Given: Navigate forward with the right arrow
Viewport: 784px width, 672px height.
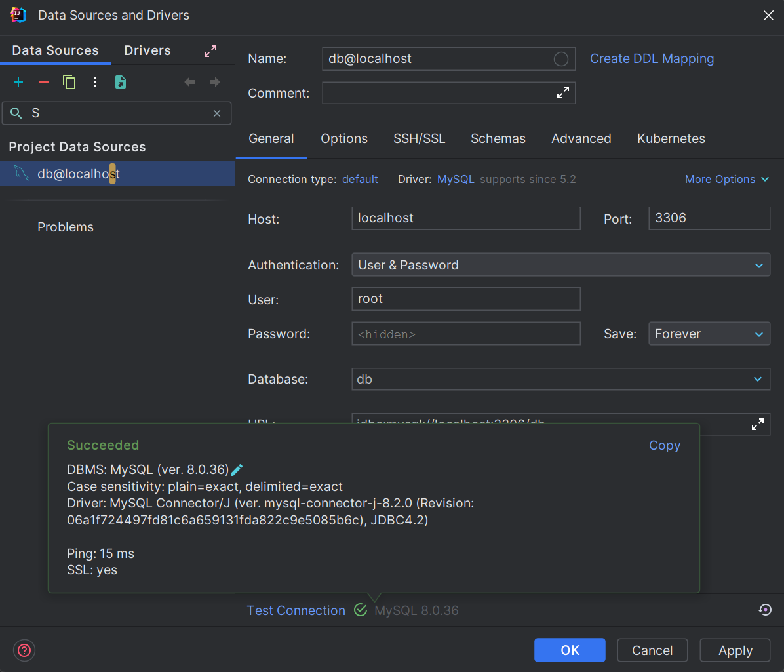Looking at the screenshot, I should [215, 82].
